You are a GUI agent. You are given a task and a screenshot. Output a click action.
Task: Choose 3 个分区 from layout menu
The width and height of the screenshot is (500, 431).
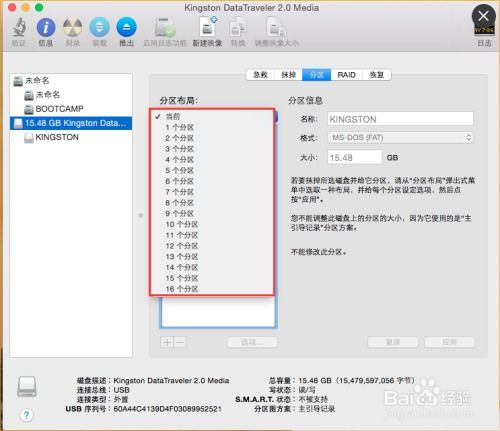coord(212,149)
